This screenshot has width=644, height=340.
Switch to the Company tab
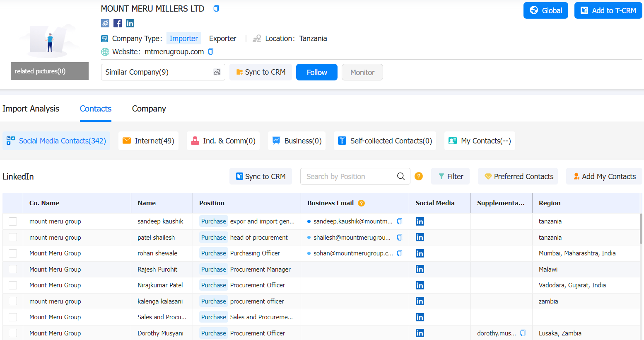tap(149, 109)
